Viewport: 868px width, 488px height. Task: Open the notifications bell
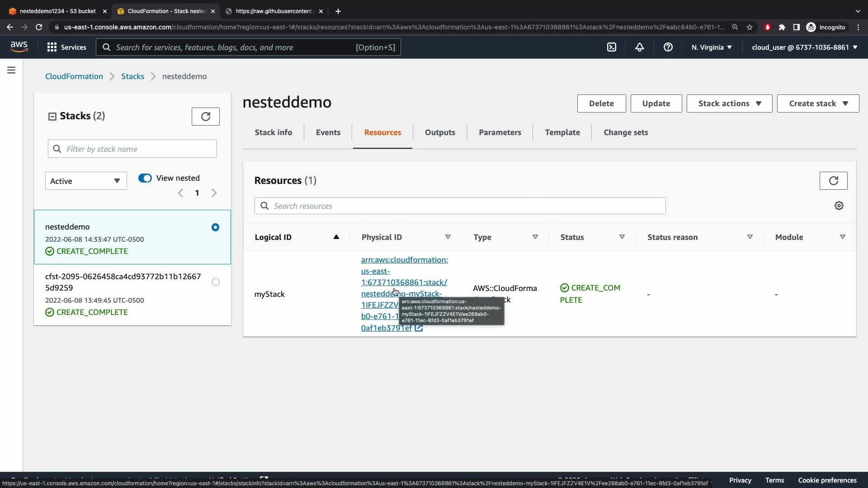coord(639,47)
